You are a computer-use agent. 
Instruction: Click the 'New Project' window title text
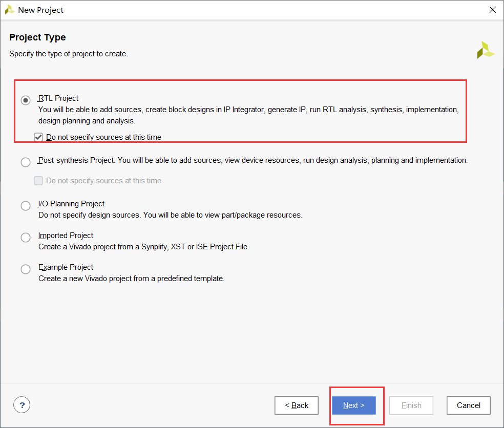(x=41, y=10)
